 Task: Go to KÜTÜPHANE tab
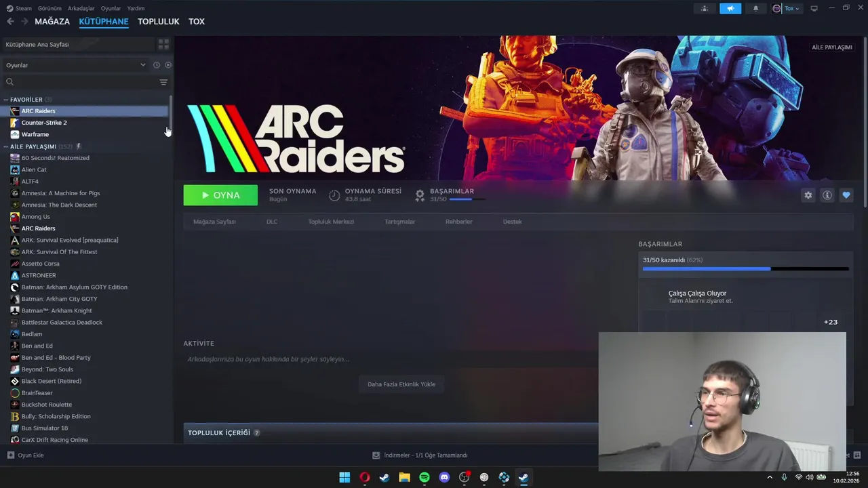pyautogui.click(x=104, y=22)
